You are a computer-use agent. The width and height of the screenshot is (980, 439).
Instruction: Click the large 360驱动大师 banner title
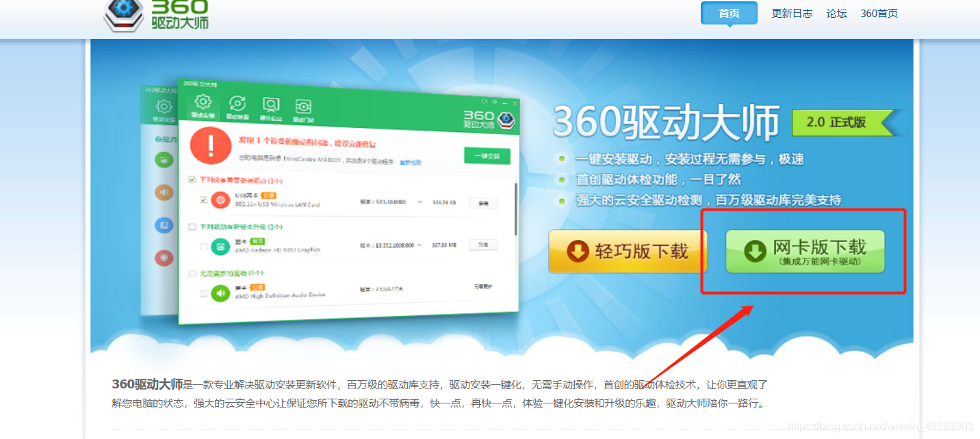(x=666, y=122)
